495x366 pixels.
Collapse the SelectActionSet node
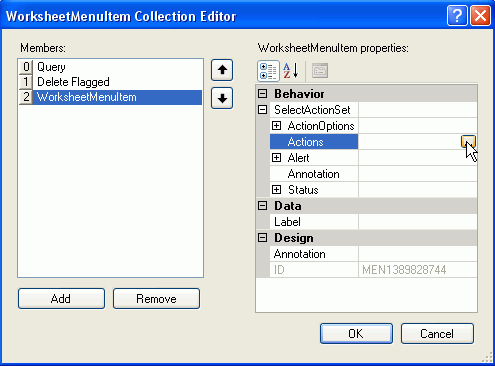pos(263,110)
